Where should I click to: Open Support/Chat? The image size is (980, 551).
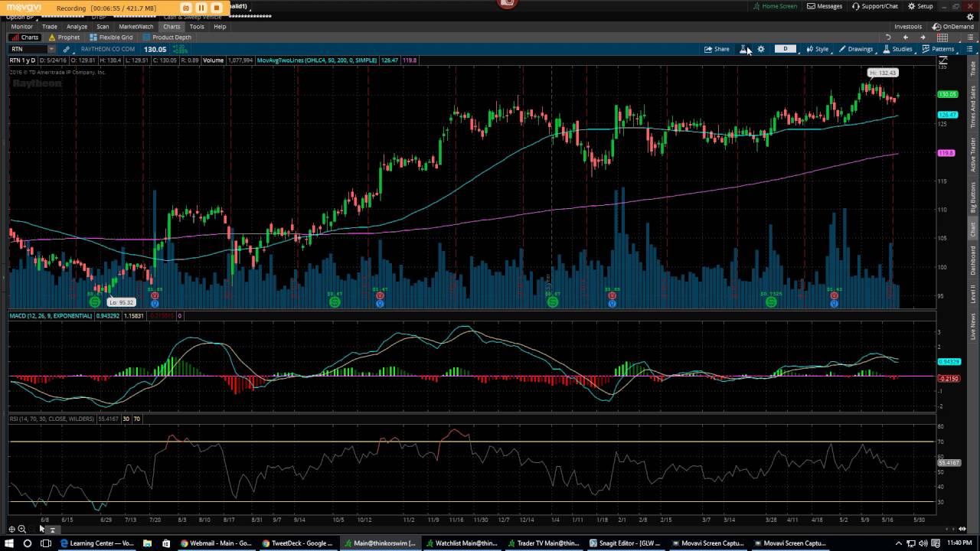point(875,6)
